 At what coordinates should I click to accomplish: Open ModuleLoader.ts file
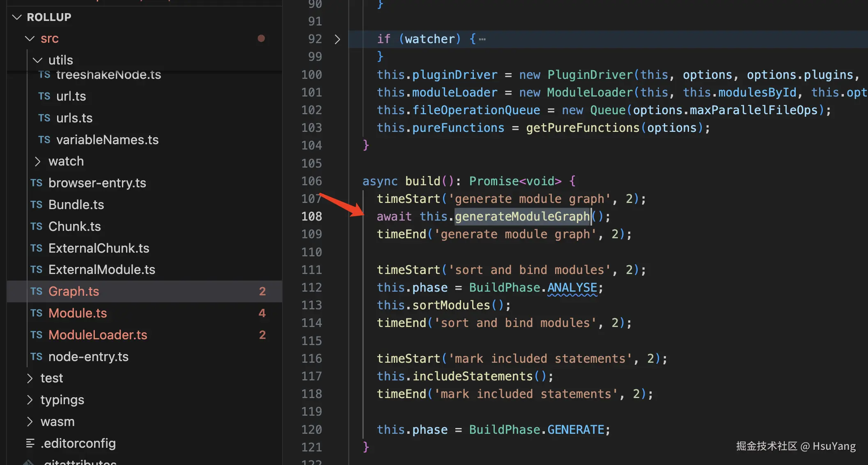(98, 335)
